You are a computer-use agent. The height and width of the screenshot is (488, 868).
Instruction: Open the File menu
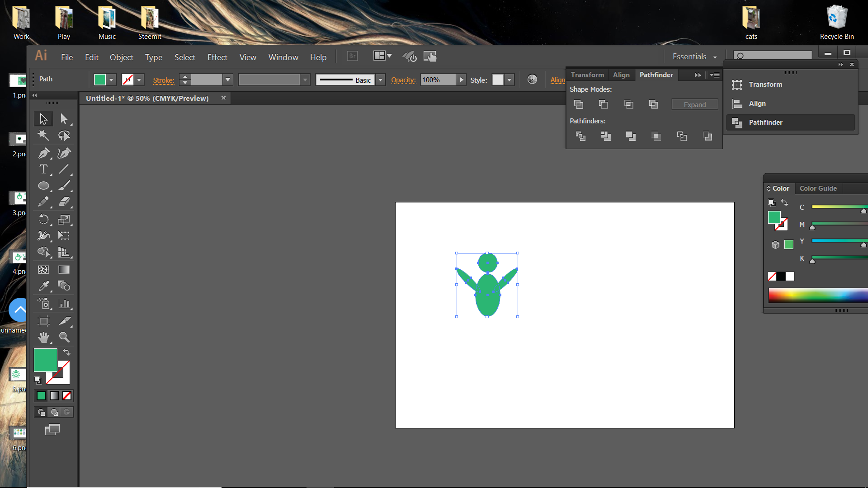(67, 57)
